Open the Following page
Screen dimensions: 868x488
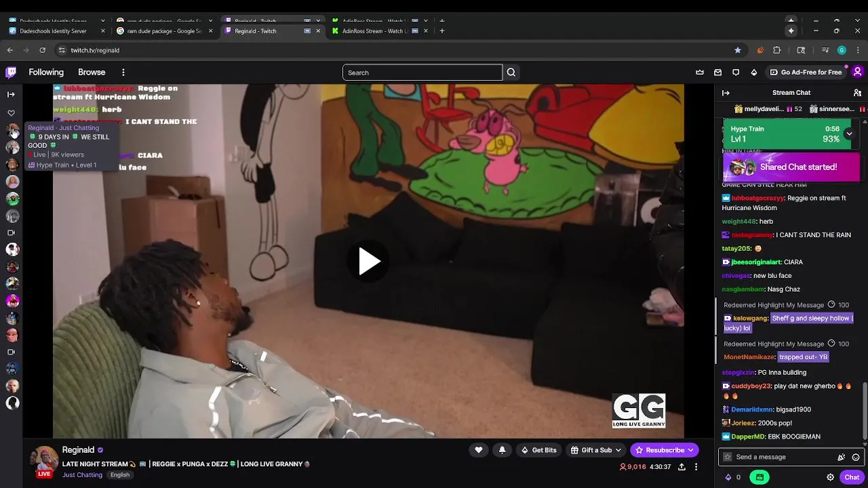[x=46, y=73]
